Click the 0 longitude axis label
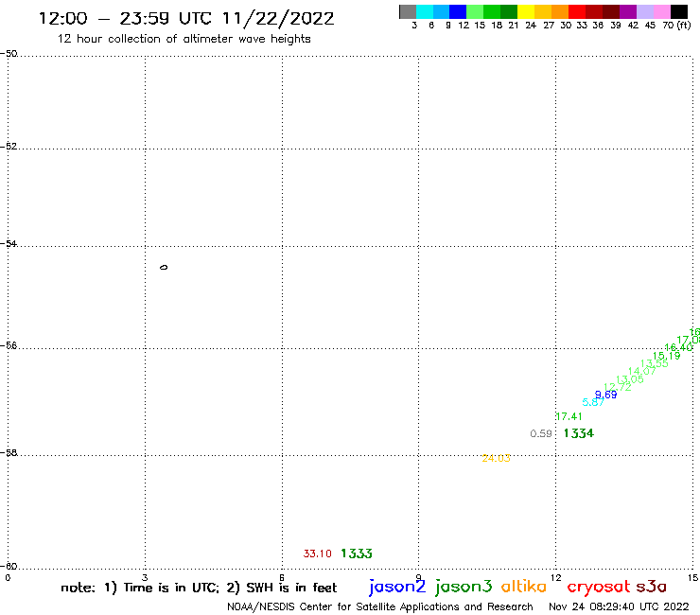Viewport: 700px width, 615px height. (x=8, y=578)
